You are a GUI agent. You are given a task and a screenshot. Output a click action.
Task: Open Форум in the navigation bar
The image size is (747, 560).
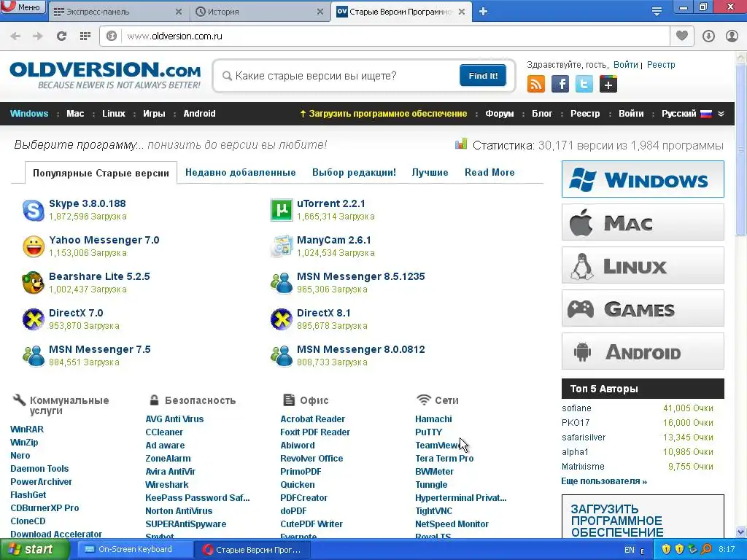point(499,113)
